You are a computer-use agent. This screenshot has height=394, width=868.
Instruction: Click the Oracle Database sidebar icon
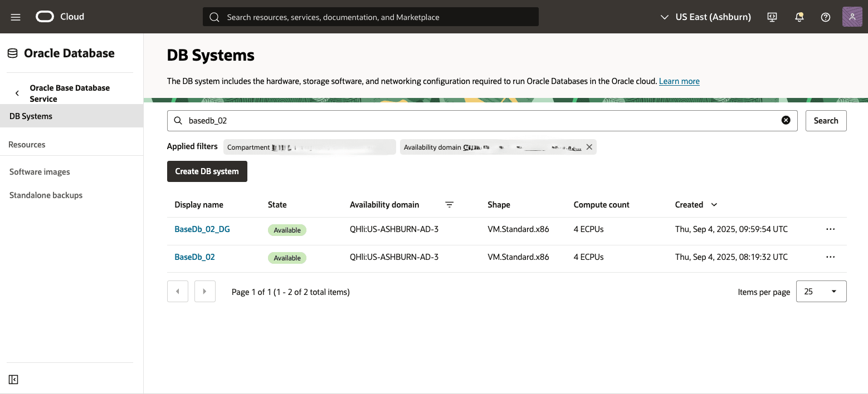click(x=12, y=53)
